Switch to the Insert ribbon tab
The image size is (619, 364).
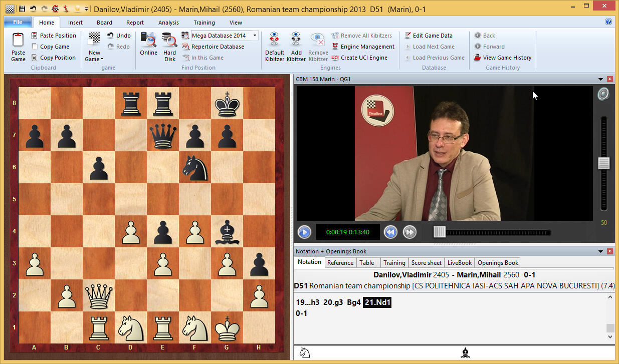click(76, 23)
